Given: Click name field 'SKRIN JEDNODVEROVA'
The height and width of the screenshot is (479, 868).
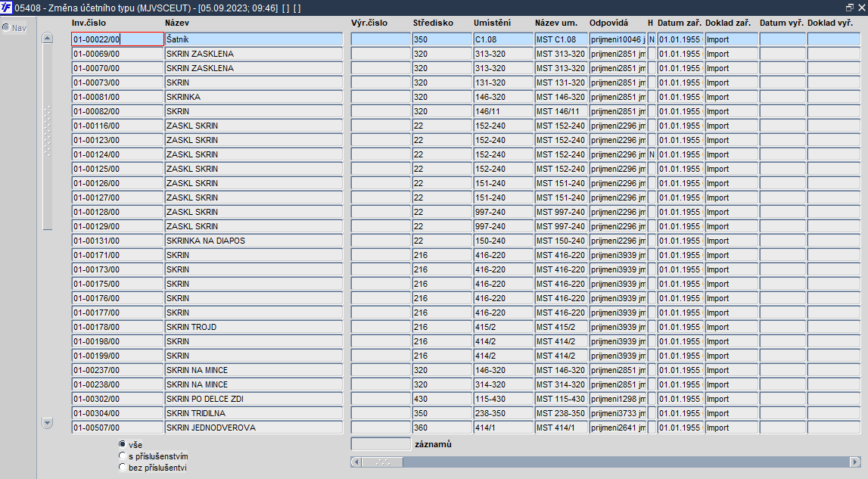Looking at the screenshot, I should 254,428.
